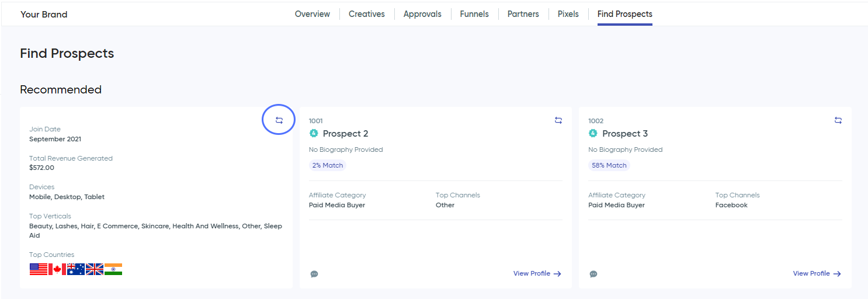Click the Your Brand logo text
Screen dimensions: 868x299
[44, 15]
